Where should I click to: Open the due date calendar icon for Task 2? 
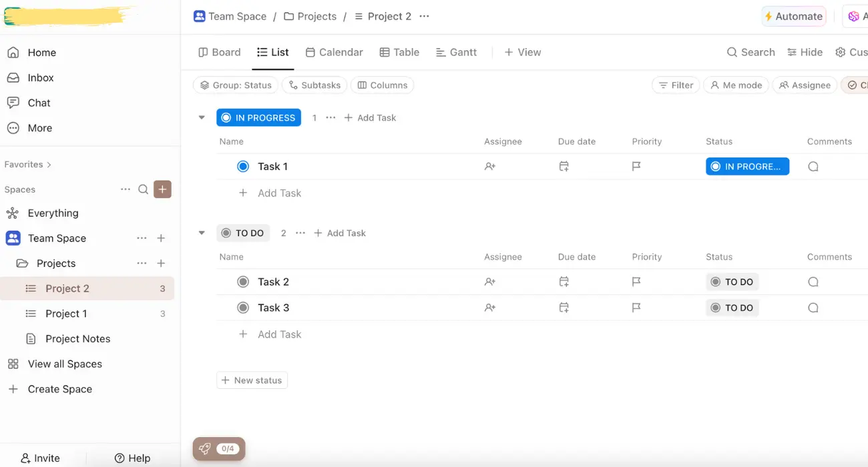[564, 282]
